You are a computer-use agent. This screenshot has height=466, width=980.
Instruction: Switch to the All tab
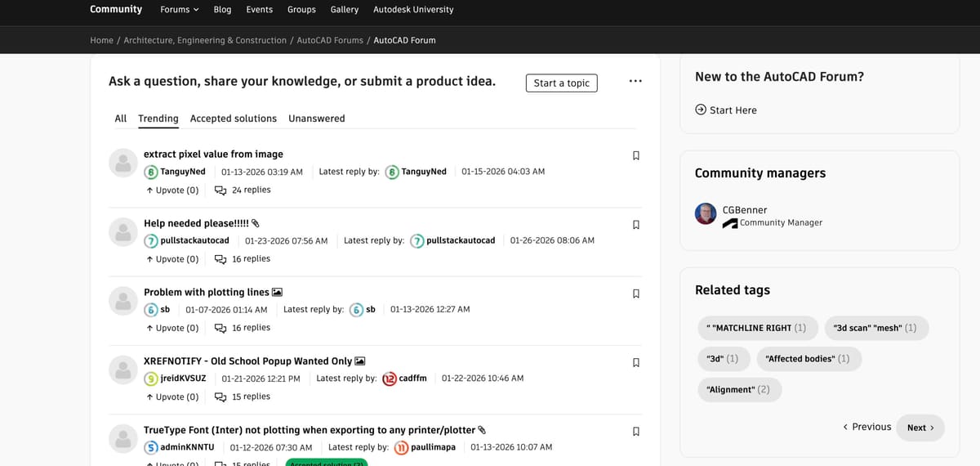tap(121, 119)
